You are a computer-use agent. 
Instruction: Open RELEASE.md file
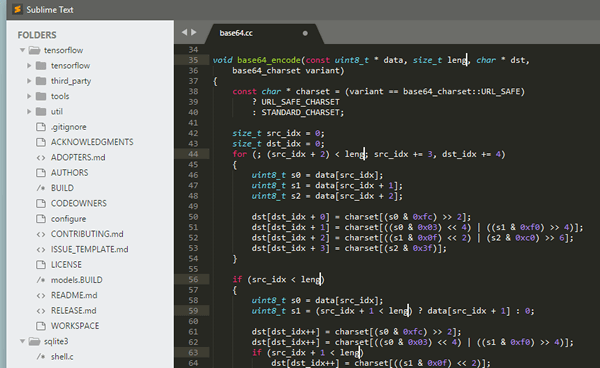tap(73, 310)
